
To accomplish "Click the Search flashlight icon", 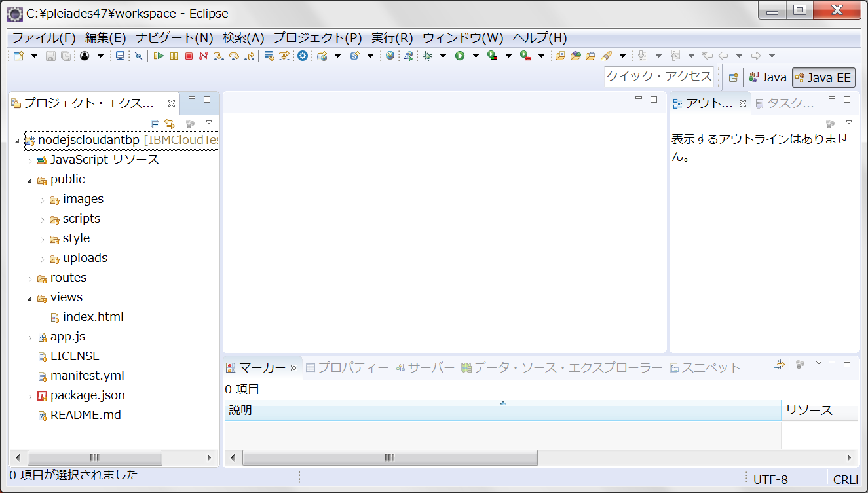I will tap(607, 56).
